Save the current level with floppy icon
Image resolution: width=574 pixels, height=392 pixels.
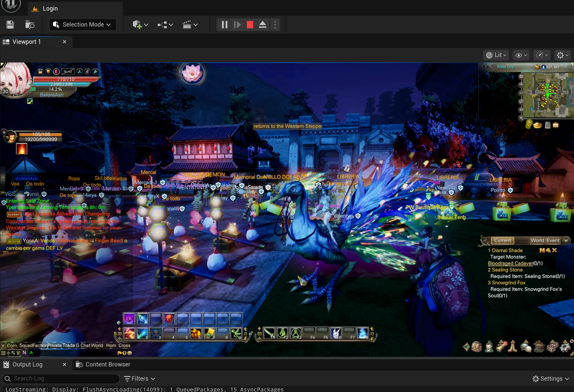(x=10, y=25)
